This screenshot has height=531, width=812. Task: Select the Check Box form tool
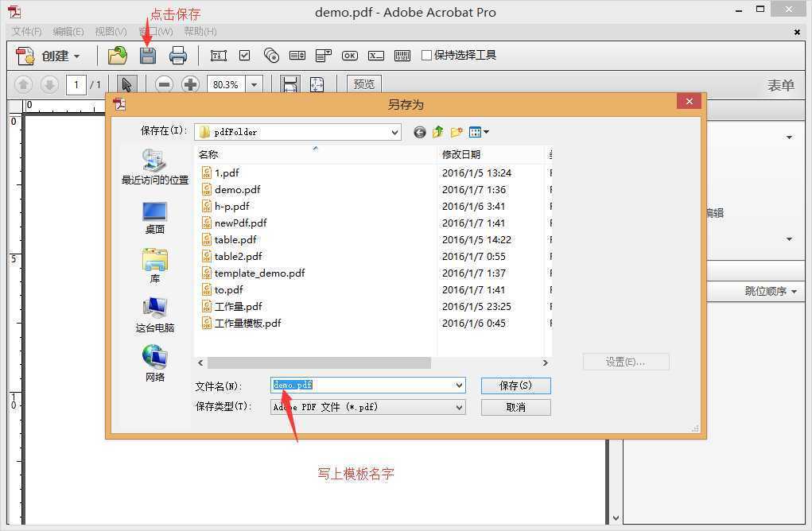tap(244, 55)
